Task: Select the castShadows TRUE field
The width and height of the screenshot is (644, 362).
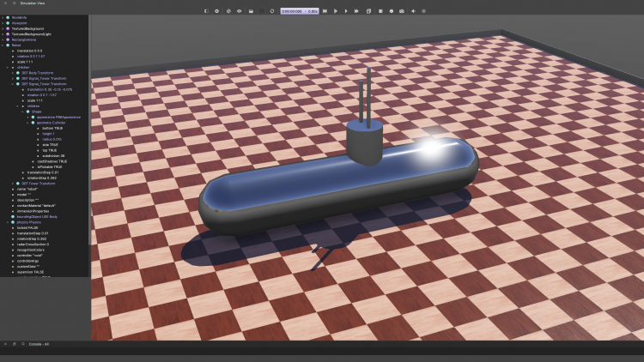Action: 53,160
